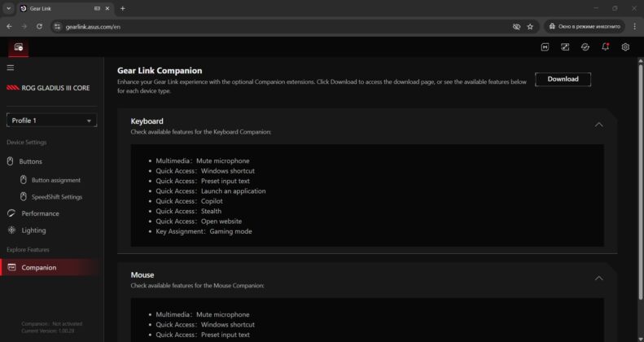
Task: Collapse the Keyboard section chevron
Action: pos(599,125)
